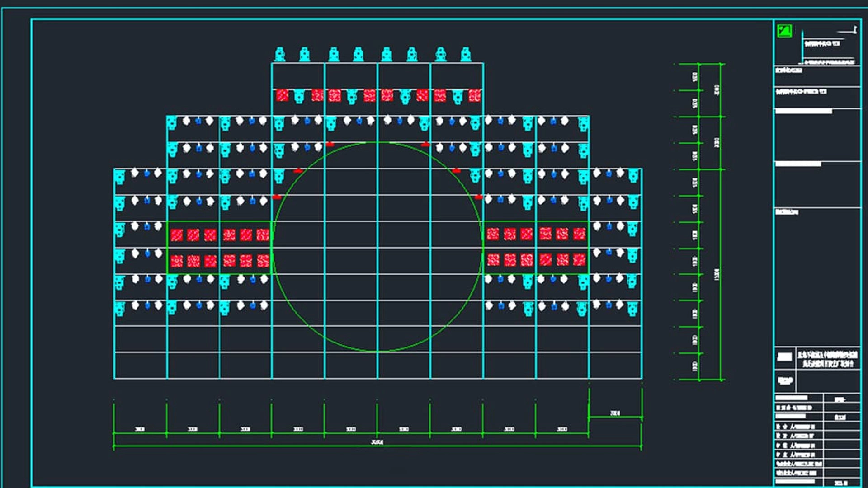The width and height of the screenshot is (868, 488).
Task: Click red marker at circle's upper-right top edge
Action: click(x=425, y=144)
